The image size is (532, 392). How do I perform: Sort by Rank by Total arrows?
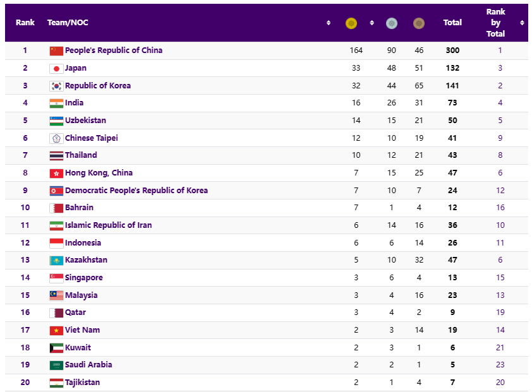pos(522,23)
